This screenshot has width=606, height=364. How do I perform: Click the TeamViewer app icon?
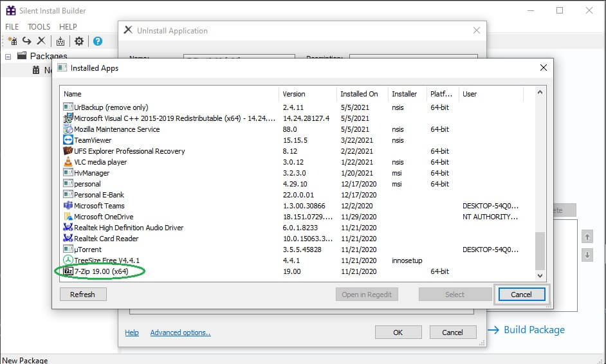click(68, 140)
